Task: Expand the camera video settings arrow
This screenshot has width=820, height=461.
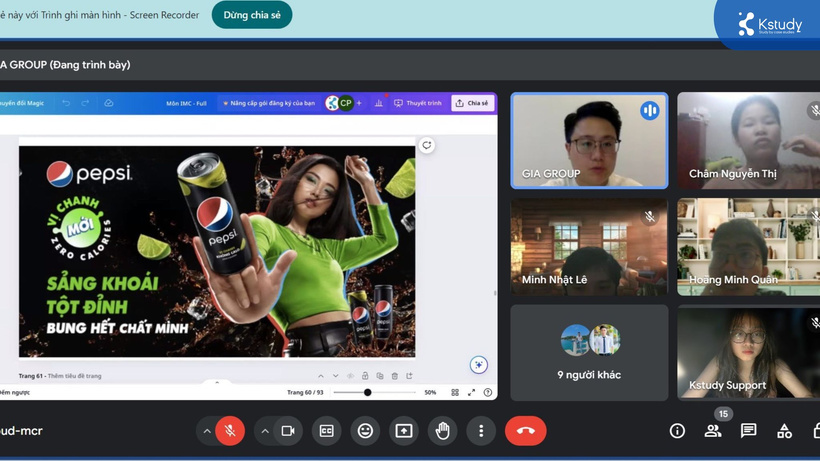Action: coord(265,431)
